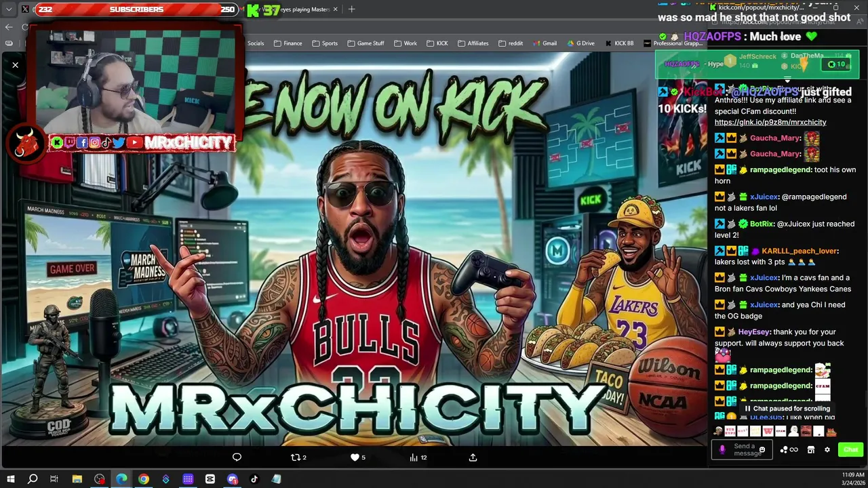Open Windows taskbar search
The width and height of the screenshot is (868, 488).
(33, 479)
